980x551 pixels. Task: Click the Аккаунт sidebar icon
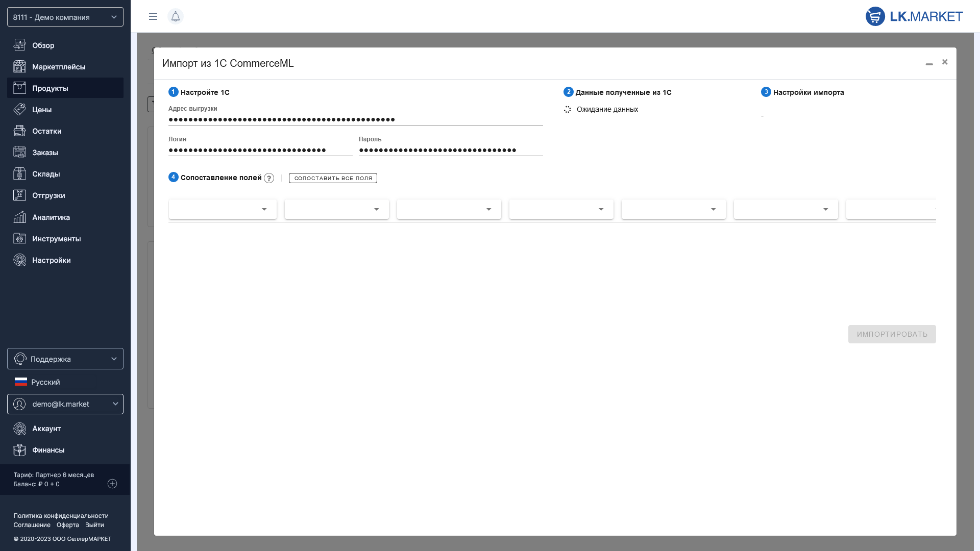point(19,429)
